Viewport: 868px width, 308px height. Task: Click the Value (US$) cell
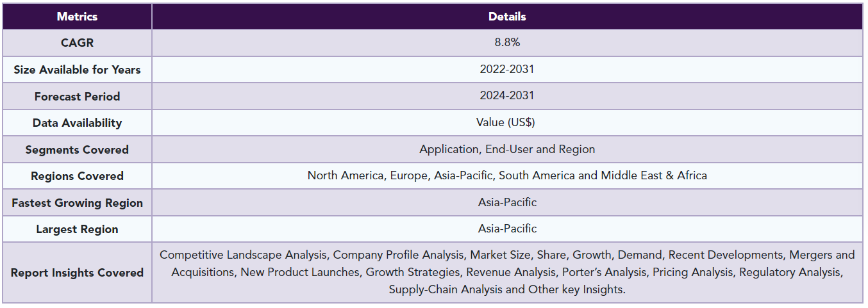pos(507,123)
